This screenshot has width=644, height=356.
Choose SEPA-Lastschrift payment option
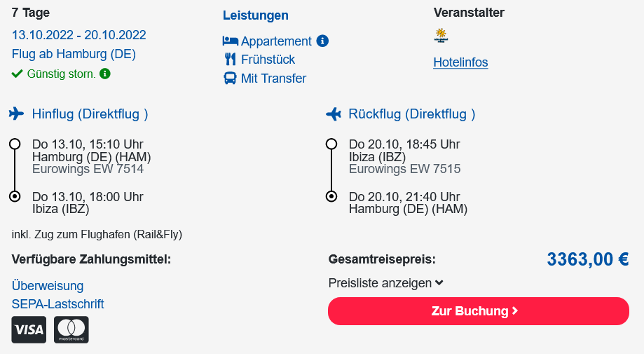click(x=57, y=304)
